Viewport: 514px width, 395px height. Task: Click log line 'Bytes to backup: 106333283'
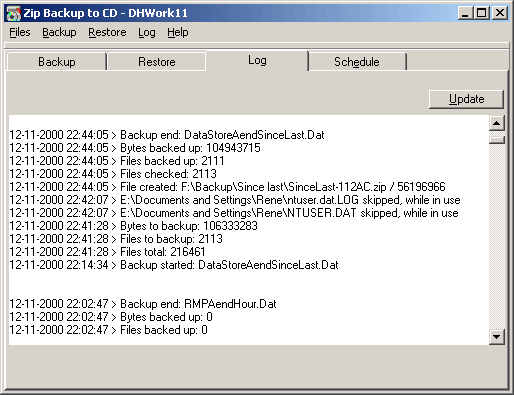pyautogui.click(x=133, y=226)
